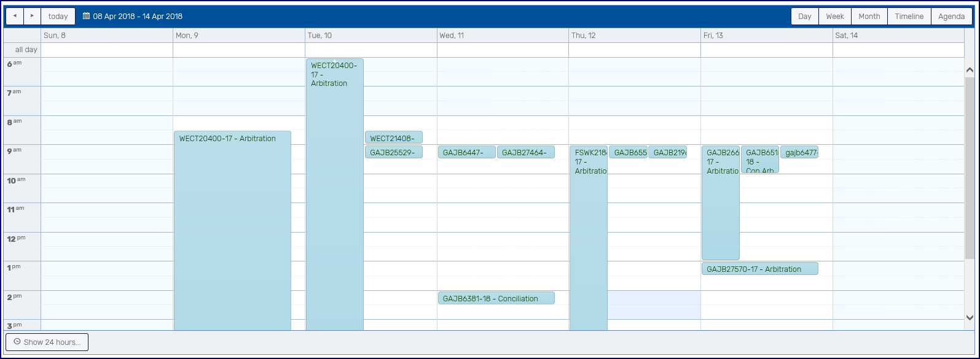This screenshot has height=359, width=980.
Task: Open Tuesday WECT20400-17 Arbitration event
Action: point(335,195)
